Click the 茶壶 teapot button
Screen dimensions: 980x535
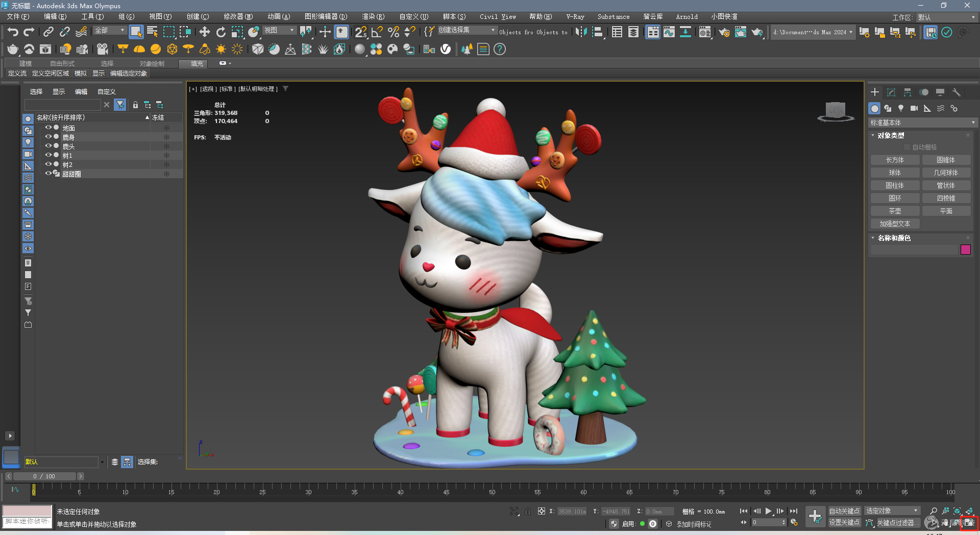[895, 211]
